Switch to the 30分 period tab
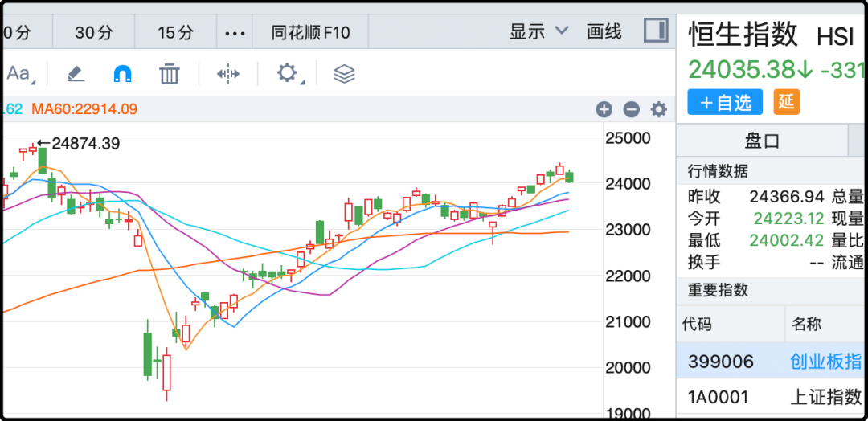This screenshot has height=421, width=868. pyautogui.click(x=94, y=33)
